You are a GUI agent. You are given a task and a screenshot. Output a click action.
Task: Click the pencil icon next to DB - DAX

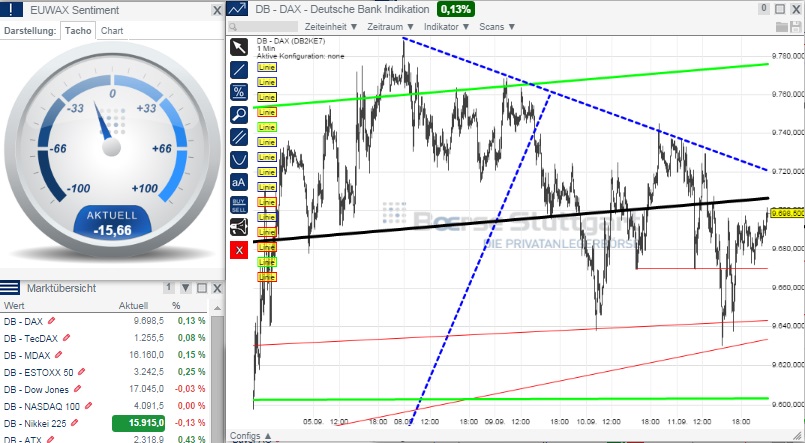click(x=51, y=321)
